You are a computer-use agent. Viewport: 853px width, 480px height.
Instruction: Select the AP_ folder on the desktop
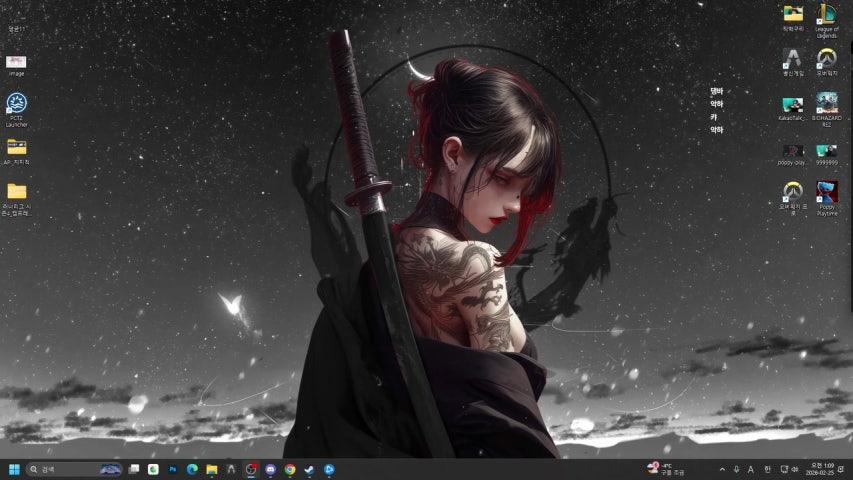tap(16, 151)
